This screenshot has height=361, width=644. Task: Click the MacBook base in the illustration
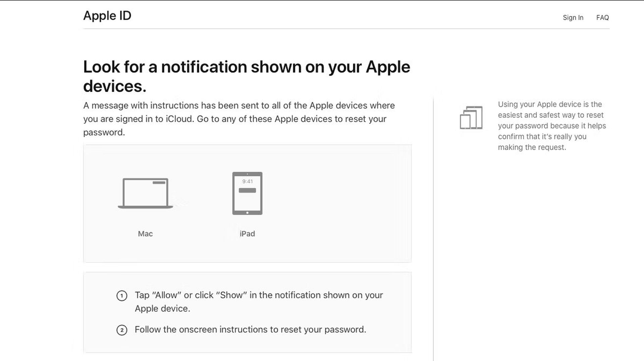pos(145,207)
